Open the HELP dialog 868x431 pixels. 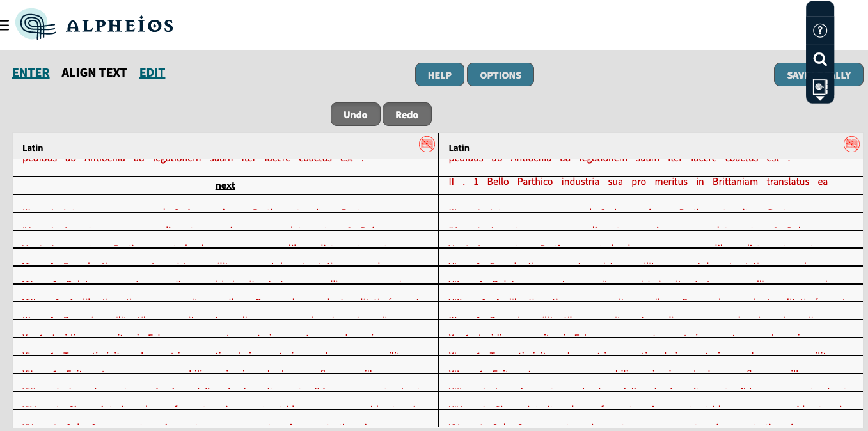[x=439, y=74]
